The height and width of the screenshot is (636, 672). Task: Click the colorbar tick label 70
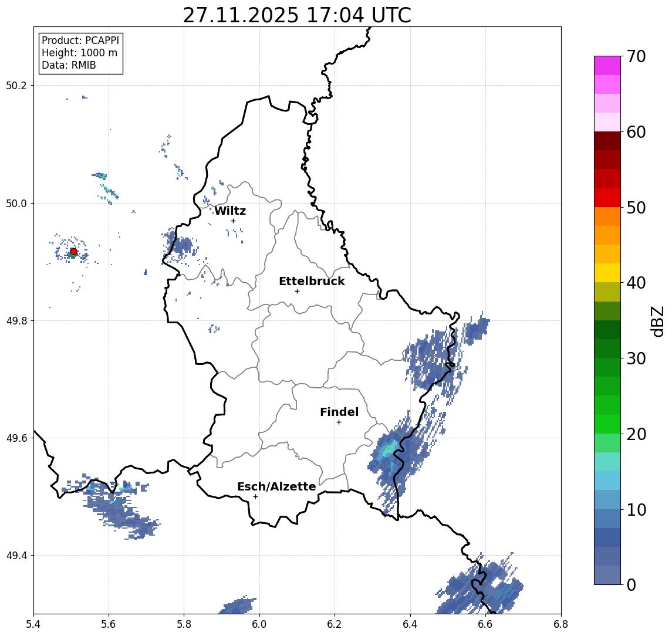tap(636, 56)
